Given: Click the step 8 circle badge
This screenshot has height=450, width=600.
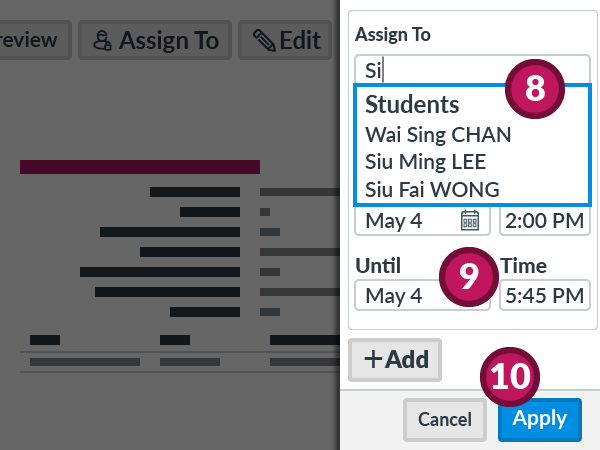Looking at the screenshot, I should coord(535,89).
